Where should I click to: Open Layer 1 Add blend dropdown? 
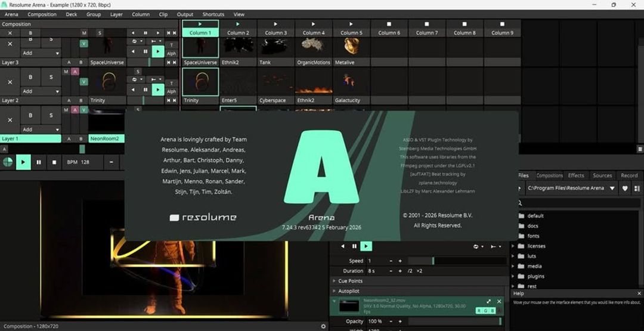[x=41, y=129]
